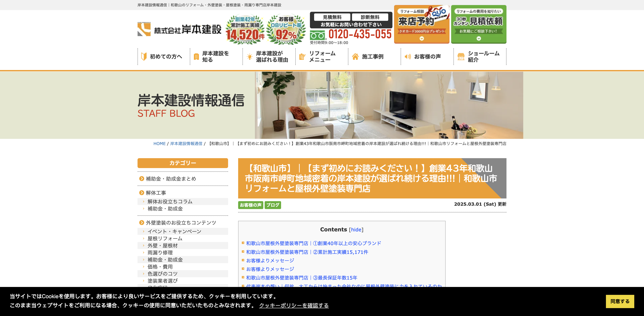Click the STAFF BLOG heading text
644x316 pixels.
pyautogui.click(x=166, y=114)
